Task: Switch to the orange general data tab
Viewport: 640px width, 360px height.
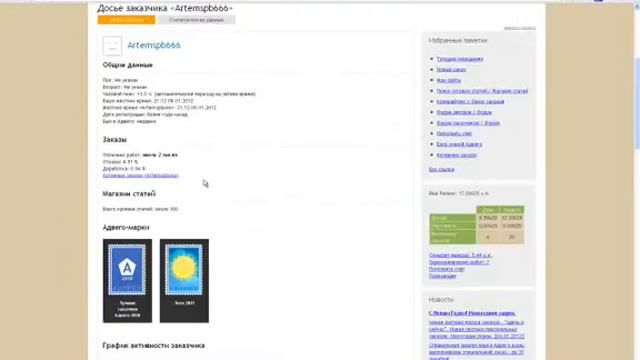Action: click(127, 20)
